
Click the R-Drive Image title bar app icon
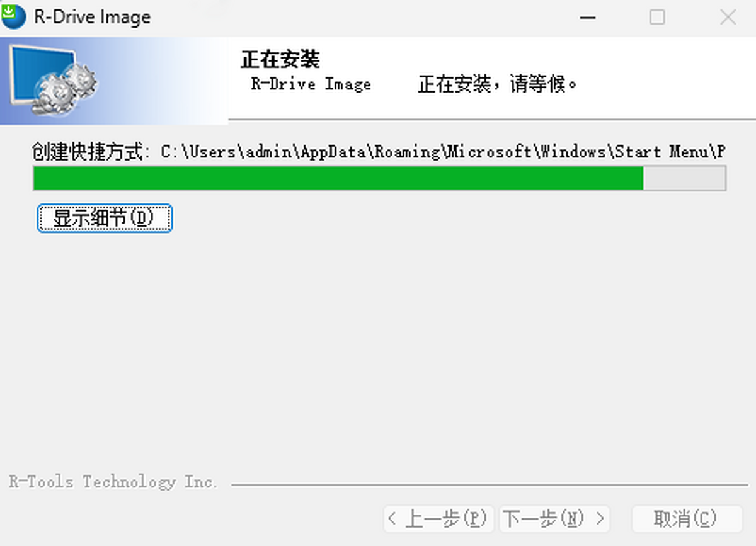click(14, 16)
